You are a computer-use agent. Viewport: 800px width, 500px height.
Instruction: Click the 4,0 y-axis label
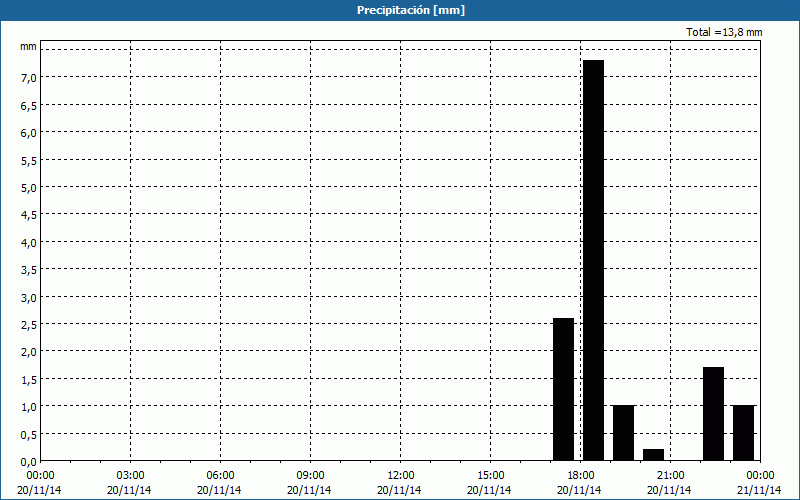pos(29,242)
